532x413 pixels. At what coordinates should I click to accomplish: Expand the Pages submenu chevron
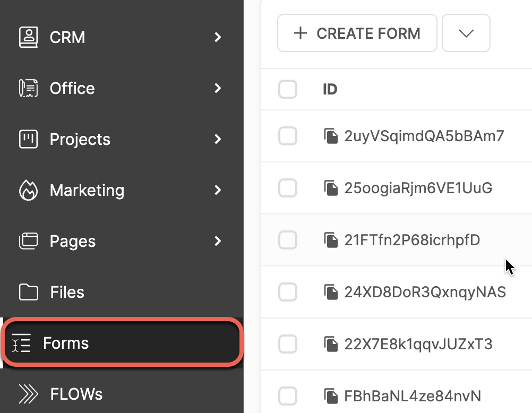tap(218, 241)
